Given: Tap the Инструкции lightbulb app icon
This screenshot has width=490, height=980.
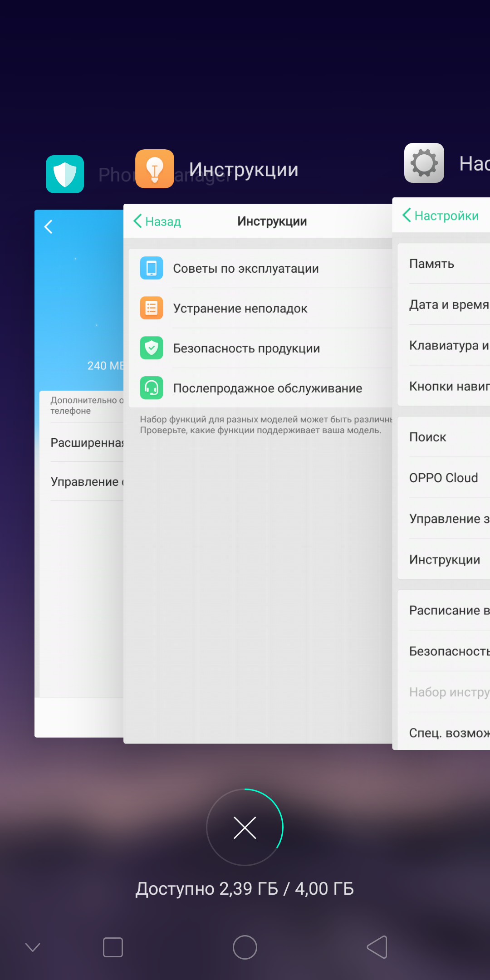Looking at the screenshot, I should tap(155, 169).
